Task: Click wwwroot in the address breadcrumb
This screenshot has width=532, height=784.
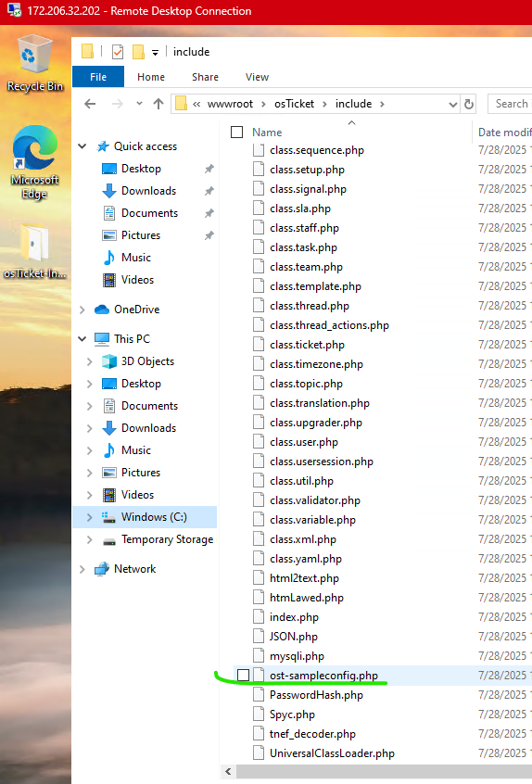Action: 230,104
